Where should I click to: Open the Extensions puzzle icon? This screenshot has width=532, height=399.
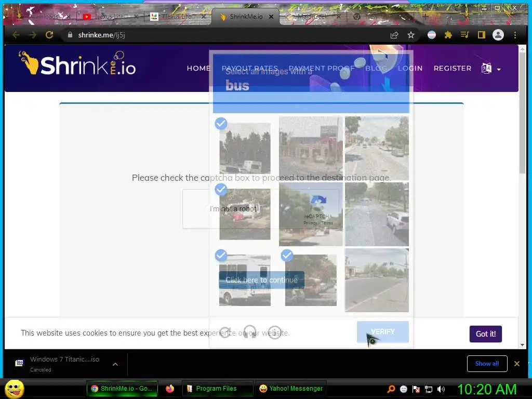click(448, 35)
